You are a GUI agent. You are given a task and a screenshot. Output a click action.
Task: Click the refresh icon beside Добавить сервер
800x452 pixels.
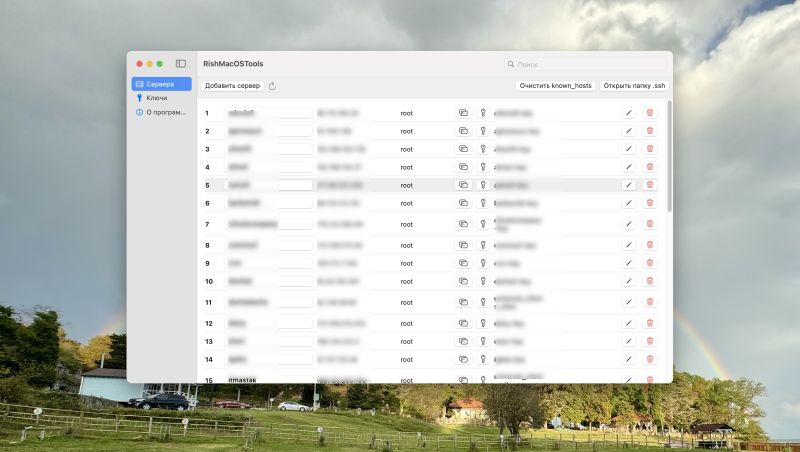click(272, 86)
